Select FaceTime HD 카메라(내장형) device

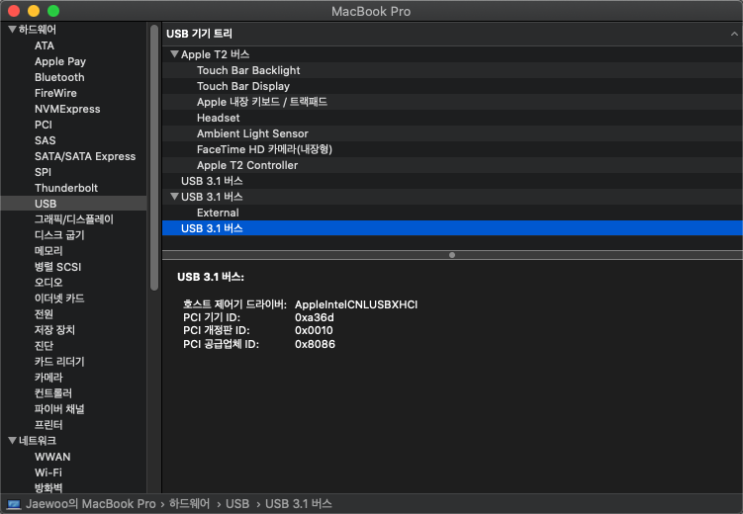(264, 149)
